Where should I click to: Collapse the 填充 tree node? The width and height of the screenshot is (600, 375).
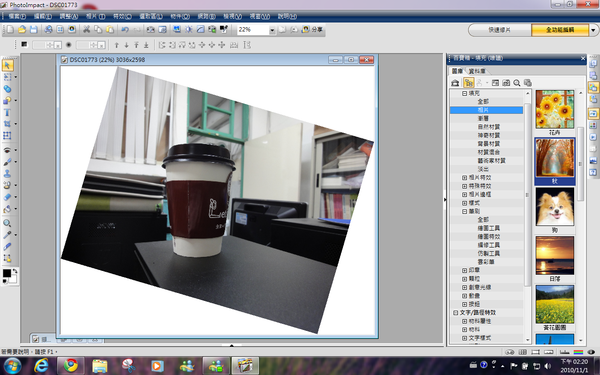pyautogui.click(x=464, y=93)
